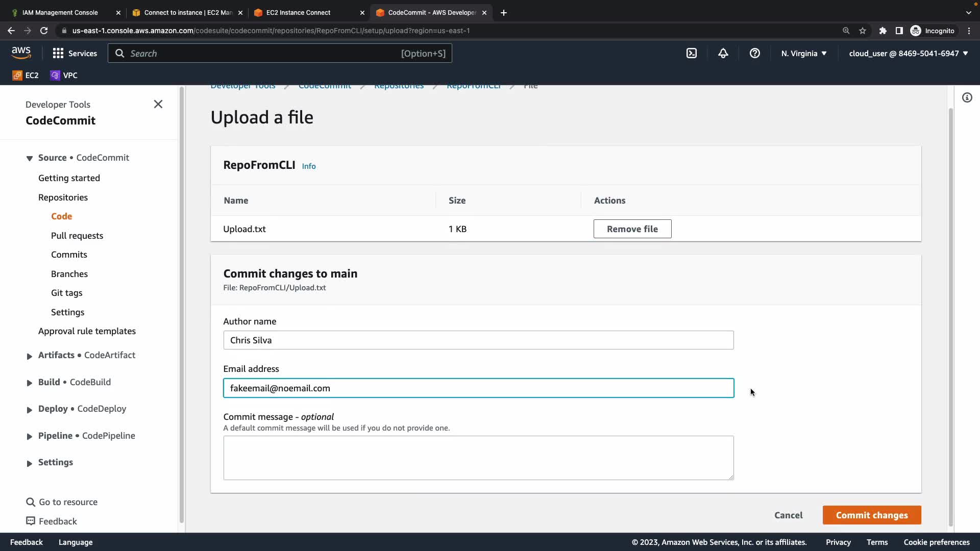
Task: Select Pull requests in the sidebar
Action: point(77,235)
